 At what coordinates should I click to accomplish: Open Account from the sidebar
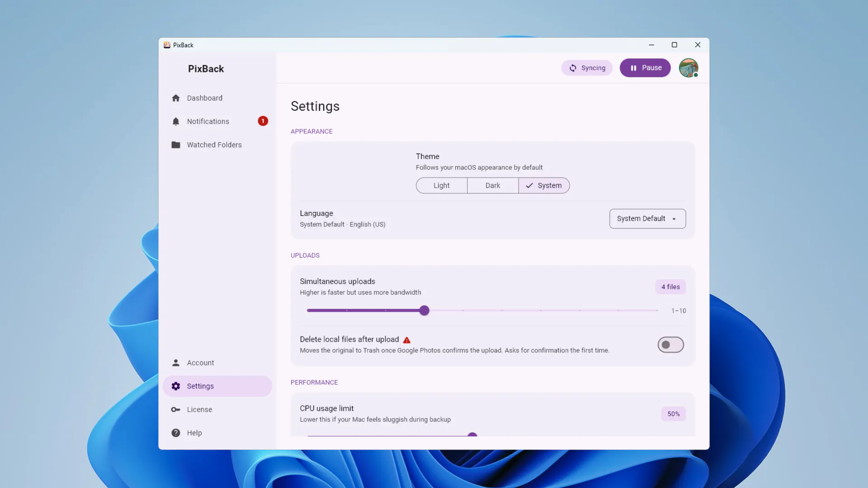point(217,363)
